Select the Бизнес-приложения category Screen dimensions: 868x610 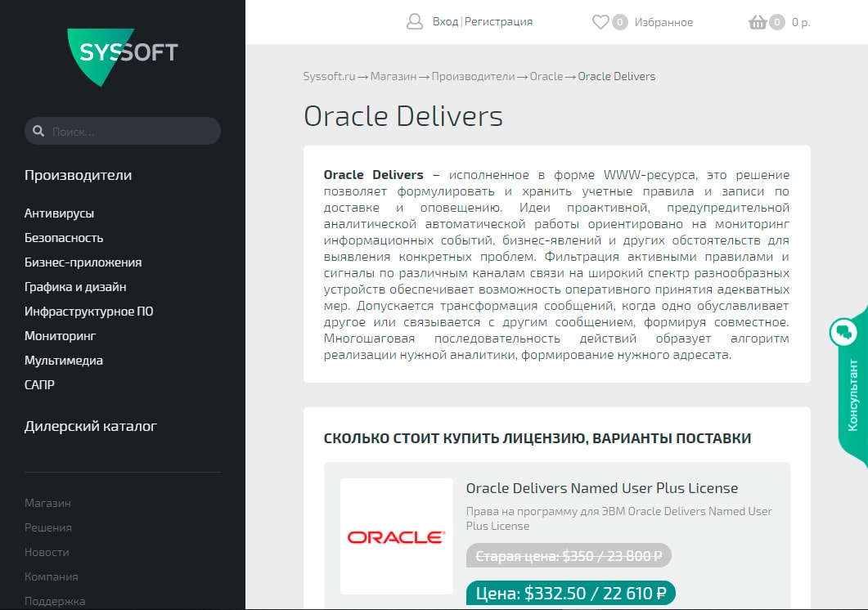[83, 262]
